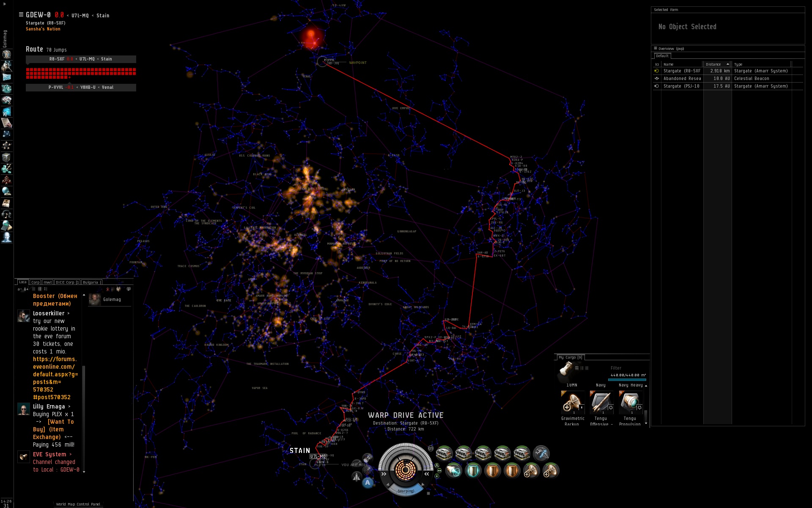
Task: Activate the first missile launcher module
Action: click(444, 453)
